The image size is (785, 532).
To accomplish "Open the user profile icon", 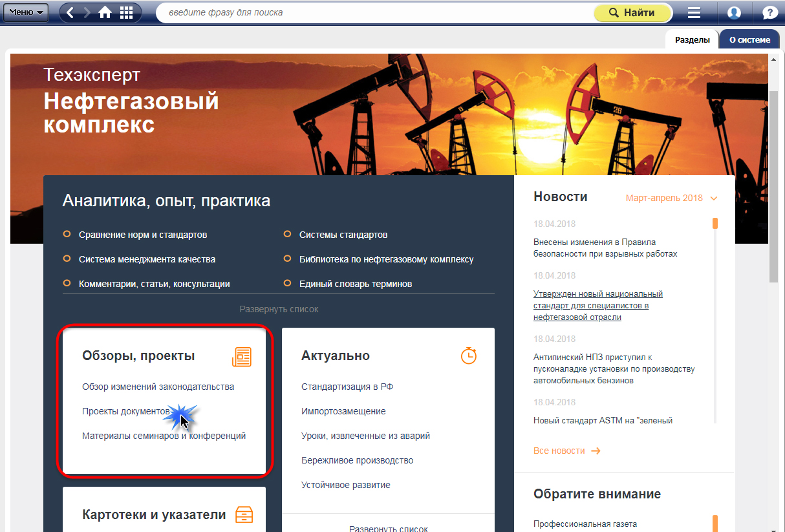I will (734, 13).
